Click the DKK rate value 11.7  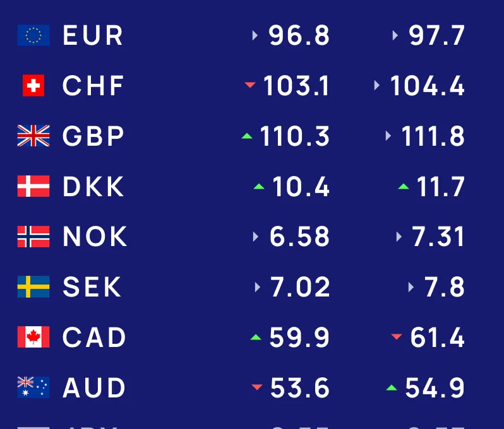pos(440,187)
